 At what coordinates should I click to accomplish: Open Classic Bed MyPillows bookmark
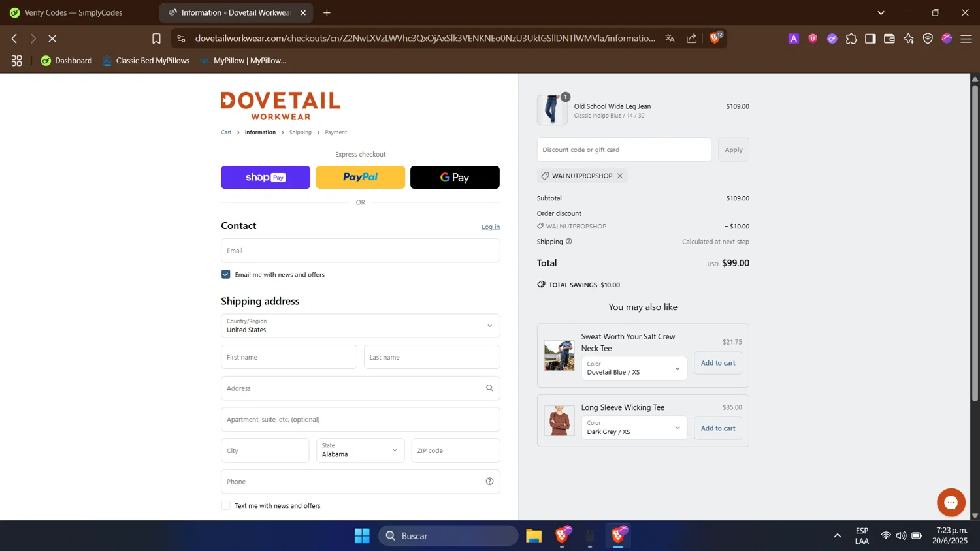pos(146,61)
